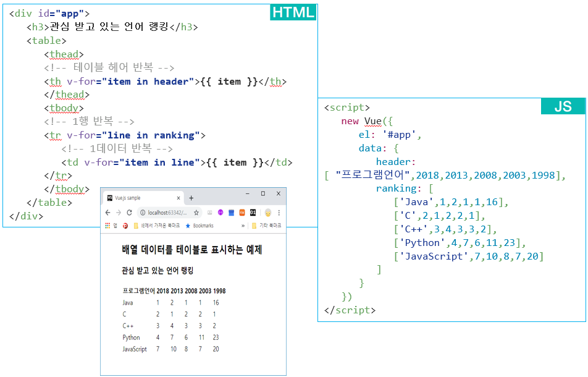Open the orange EX extension

(242, 213)
